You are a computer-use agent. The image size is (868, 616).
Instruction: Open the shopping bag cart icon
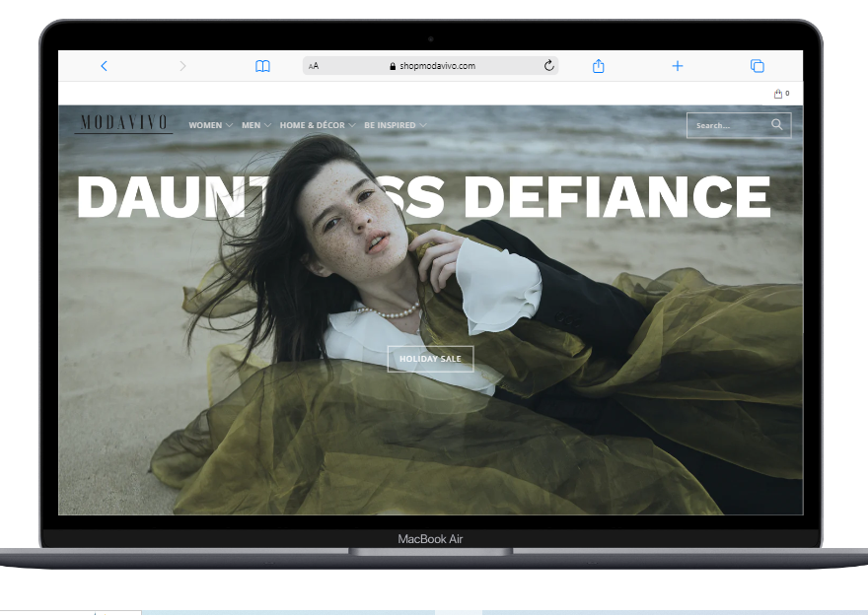tap(778, 94)
